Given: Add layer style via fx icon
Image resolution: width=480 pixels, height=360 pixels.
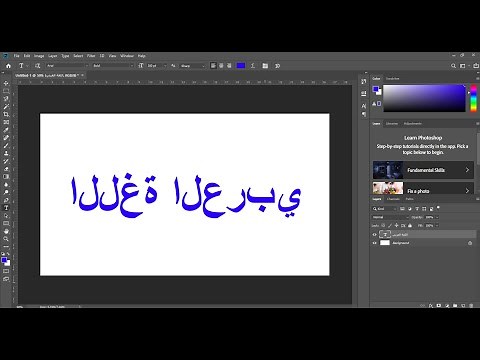Looking at the screenshot, I should pyautogui.click(x=431, y=305).
